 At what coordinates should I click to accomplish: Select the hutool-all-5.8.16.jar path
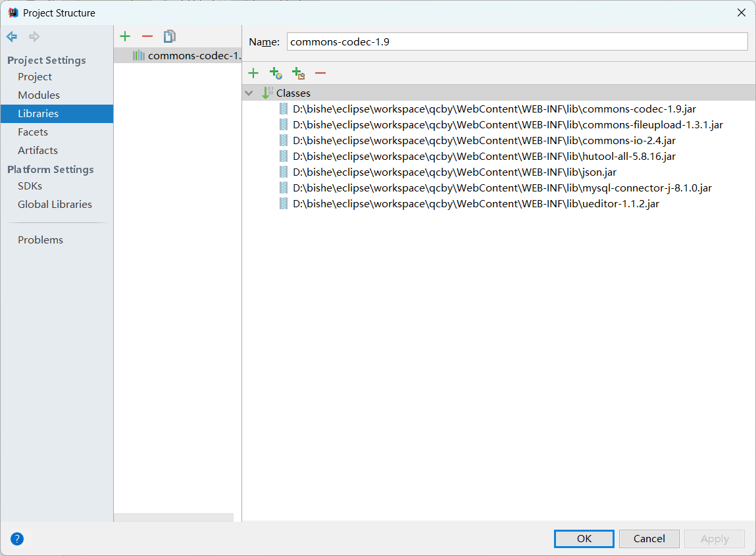point(484,156)
